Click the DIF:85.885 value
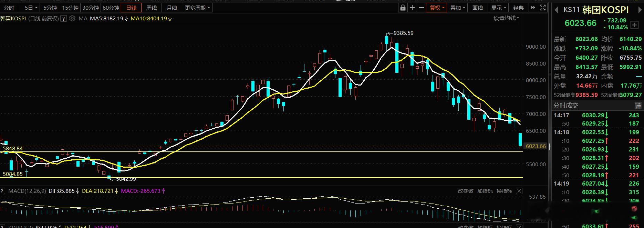 coord(62,191)
